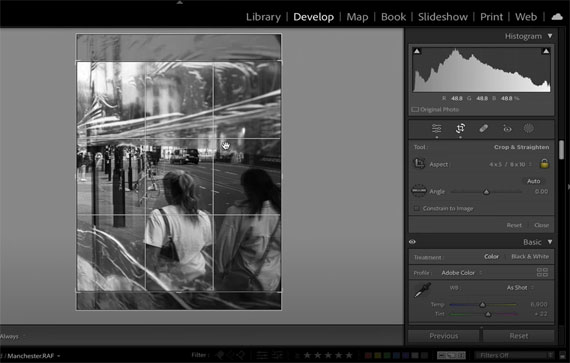Select the White Balance eyedropper

pyautogui.click(x=422, y=290)
